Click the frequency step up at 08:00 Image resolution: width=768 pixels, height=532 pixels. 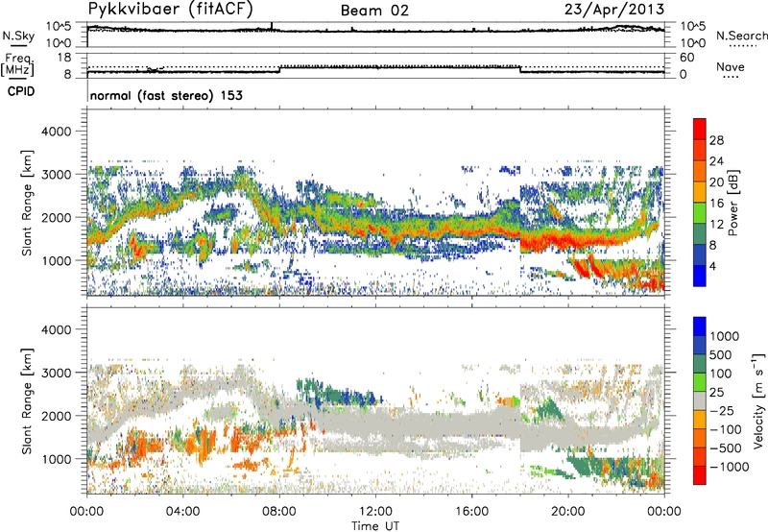(x=279, y=69)
